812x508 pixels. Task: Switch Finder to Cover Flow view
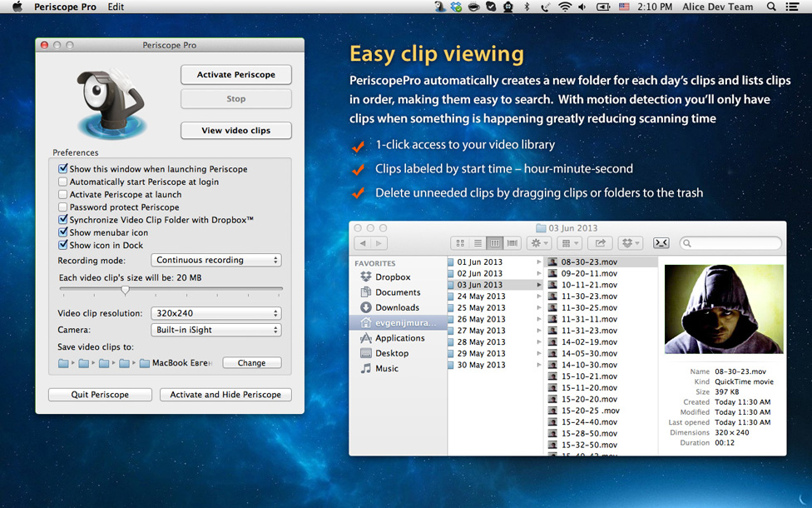click(x=512, y=243)
